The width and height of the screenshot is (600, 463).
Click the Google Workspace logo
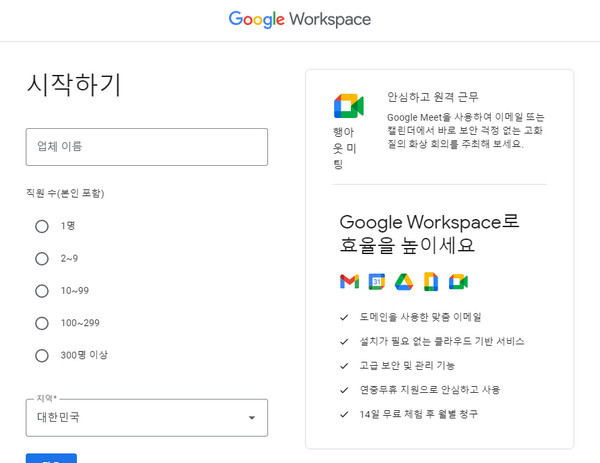(300, 19)
